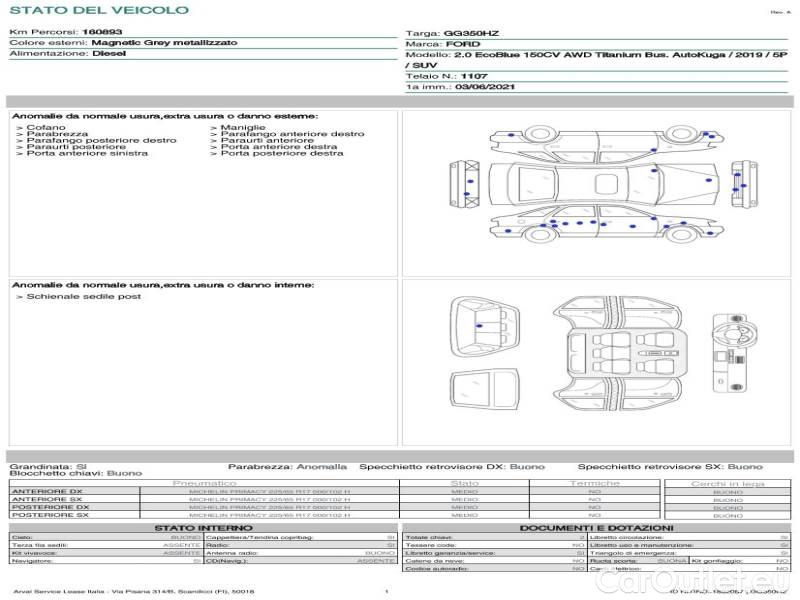Click the Termiche column header
800x600 pixels.
[x=594, y=483]
